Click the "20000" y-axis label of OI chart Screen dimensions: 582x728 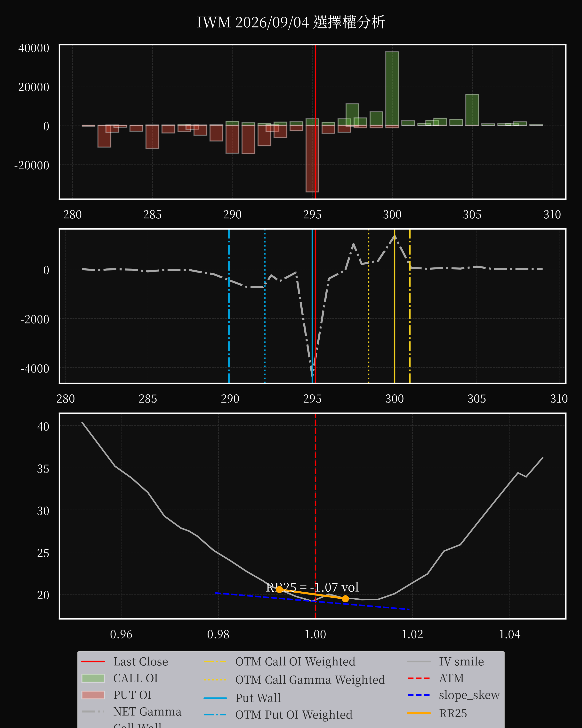[34, 87]
